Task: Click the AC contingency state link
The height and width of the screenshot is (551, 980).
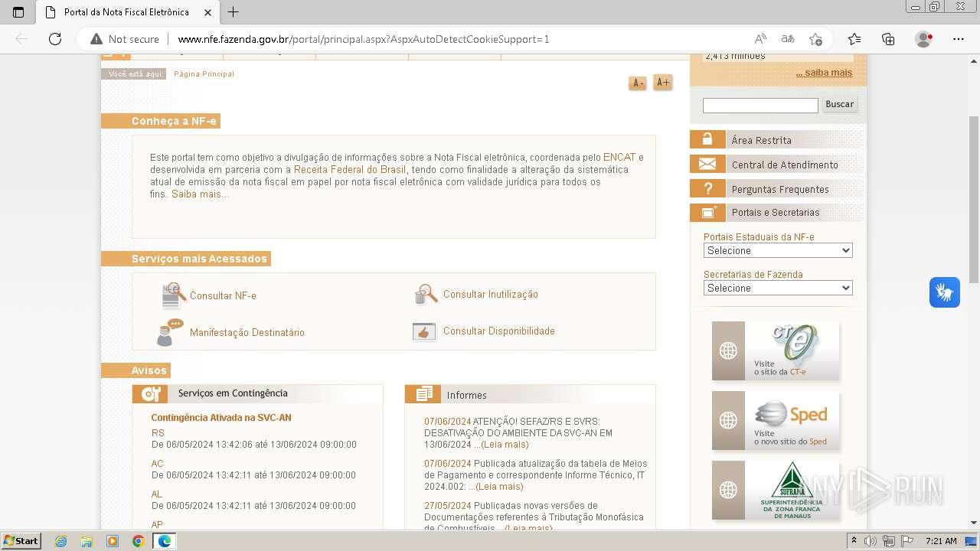Action: [x=158, y=464]
